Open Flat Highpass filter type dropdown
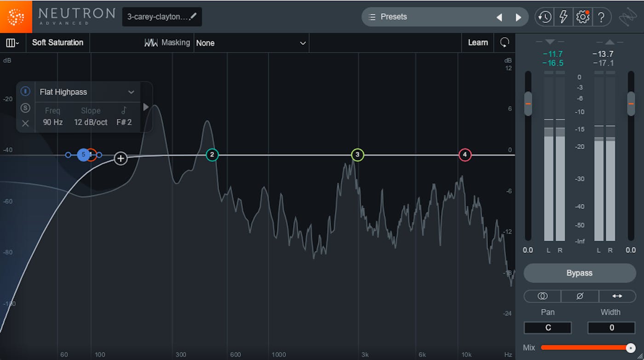 [x=87, y=92]
